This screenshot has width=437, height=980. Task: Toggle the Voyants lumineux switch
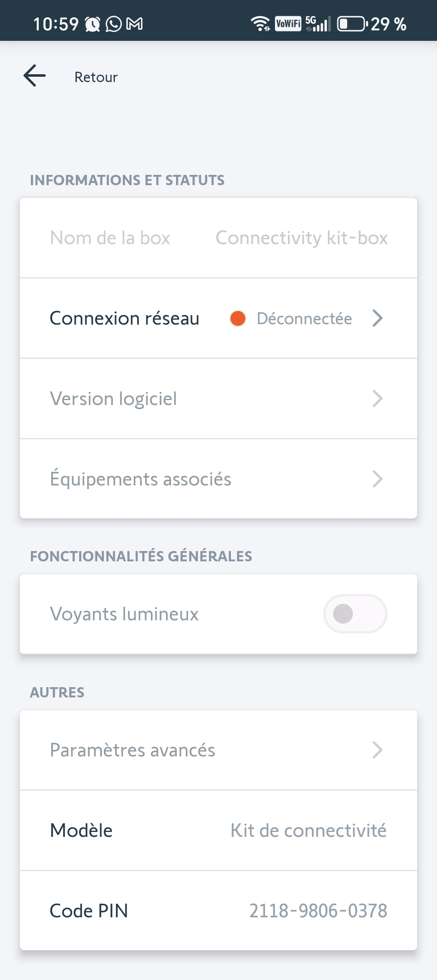(x=355, y=614)
